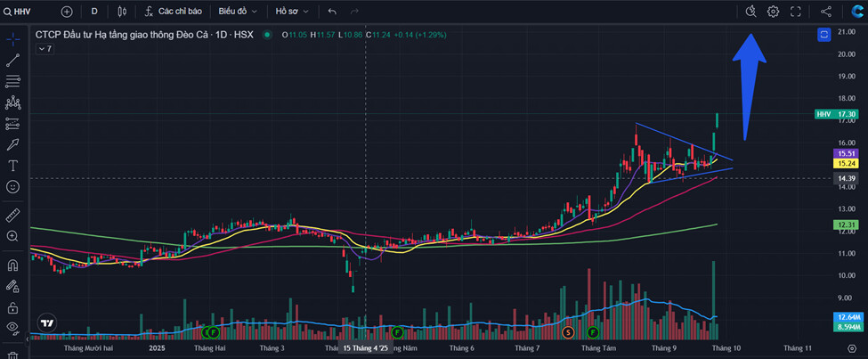Select the forecasting and measurement tool
The image size is (868, 359).
click(12, 124)
